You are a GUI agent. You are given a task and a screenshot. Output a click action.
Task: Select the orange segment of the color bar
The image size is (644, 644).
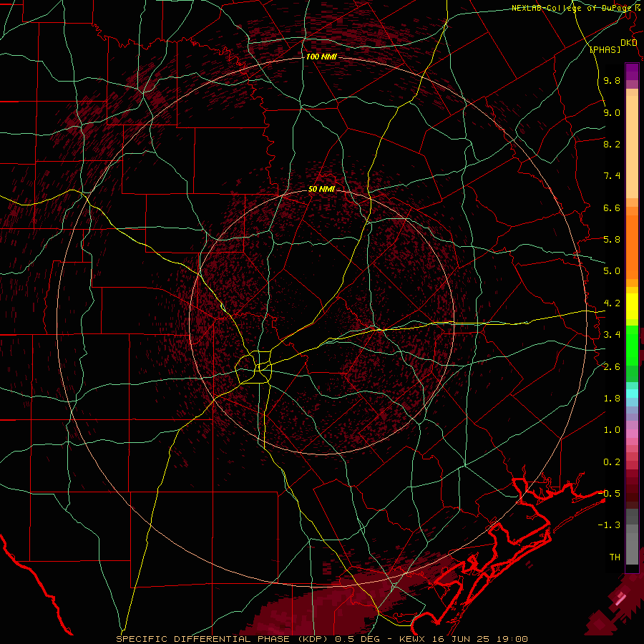[632, 246]
